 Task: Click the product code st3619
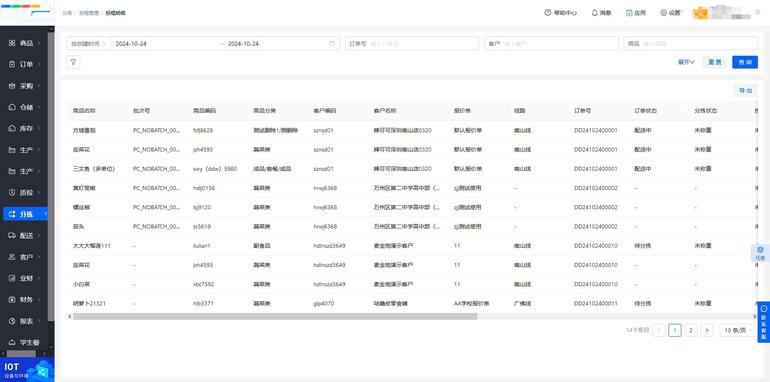(202, 226)
